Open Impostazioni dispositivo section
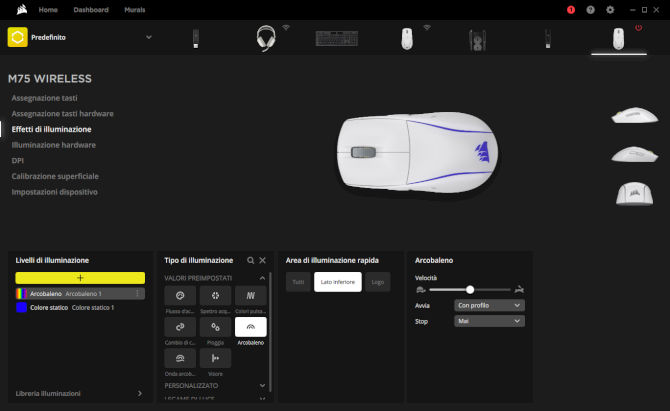The height and width of the screenshot is (411, 670). coord(54,192)
